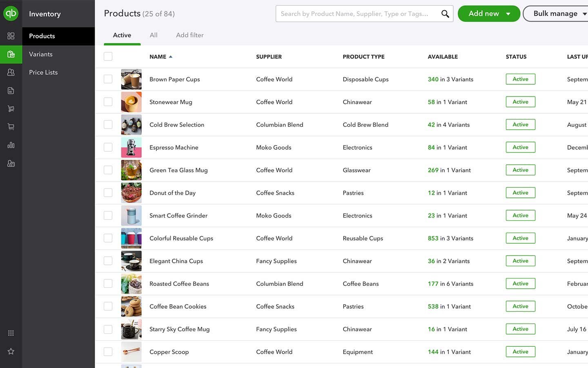
Task: Open the Add new dropdown arrow
Action: coord(508,13)
